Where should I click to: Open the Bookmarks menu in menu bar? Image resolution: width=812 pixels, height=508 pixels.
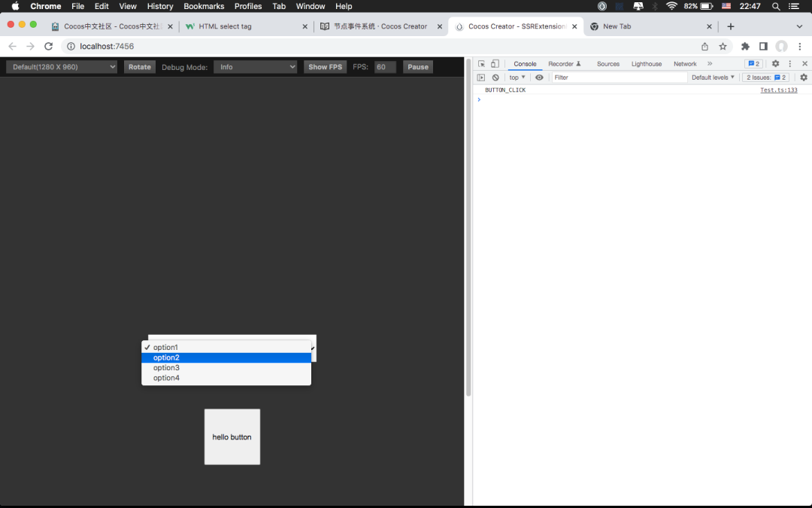tap(204, 6)
